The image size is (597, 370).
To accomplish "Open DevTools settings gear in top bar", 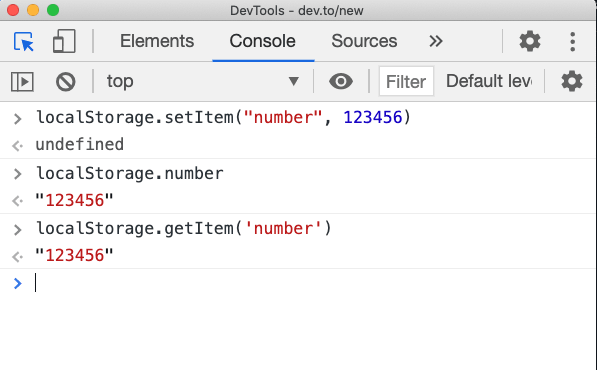I will 530,41.
